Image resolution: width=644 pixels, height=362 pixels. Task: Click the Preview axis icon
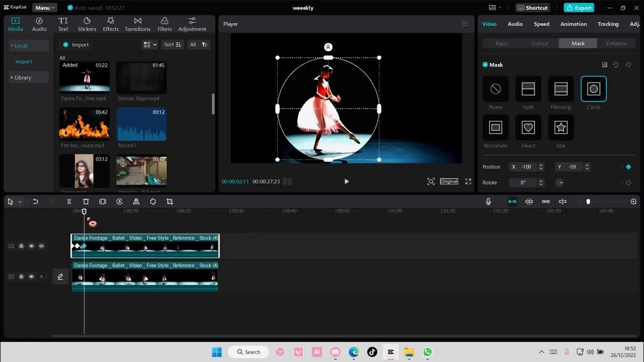pyautogui.click(x=562, y=202)
